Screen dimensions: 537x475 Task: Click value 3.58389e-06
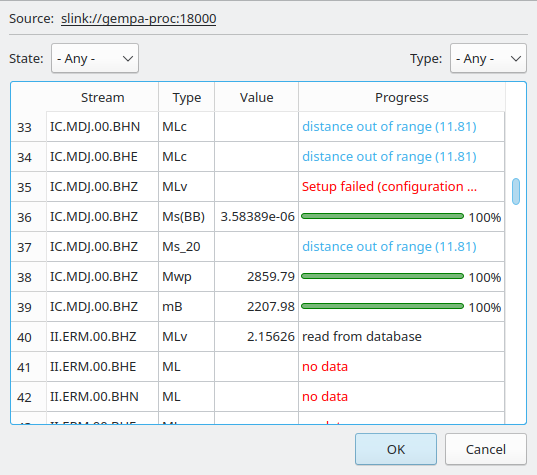click(x=257, y=216)
